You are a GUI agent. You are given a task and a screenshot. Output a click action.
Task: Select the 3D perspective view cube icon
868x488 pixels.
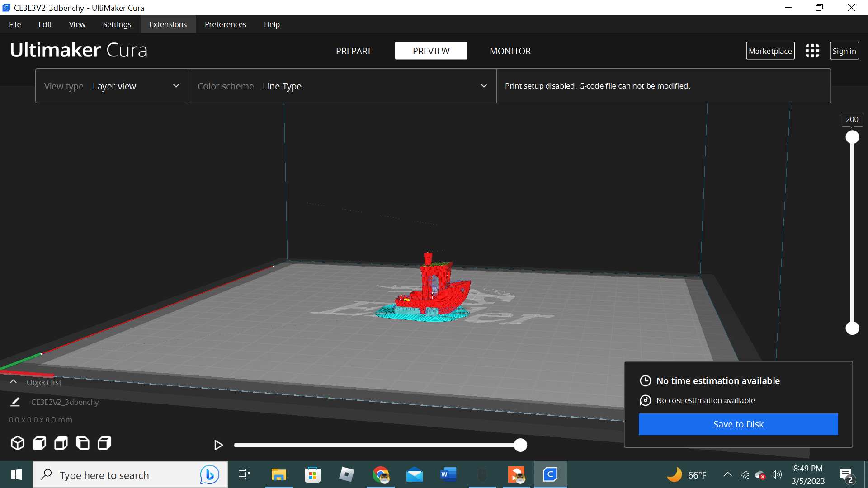click(18, 443)
